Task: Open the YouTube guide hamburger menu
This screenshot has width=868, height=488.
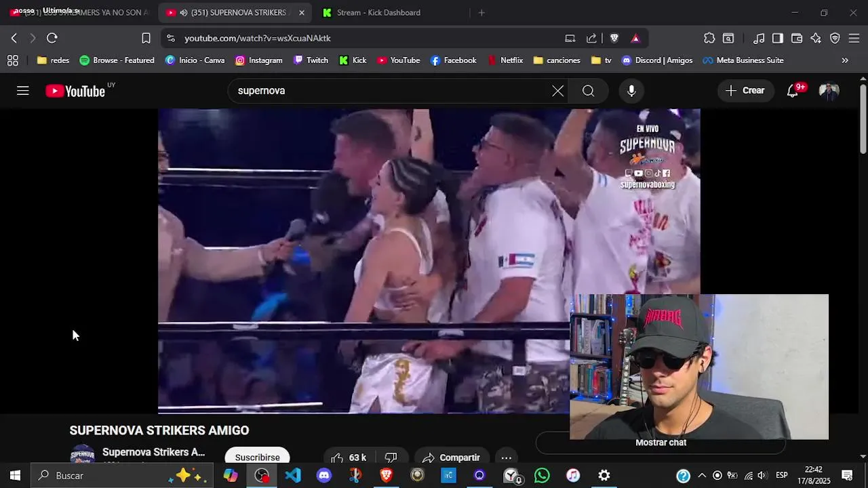Action: point(23,91)
